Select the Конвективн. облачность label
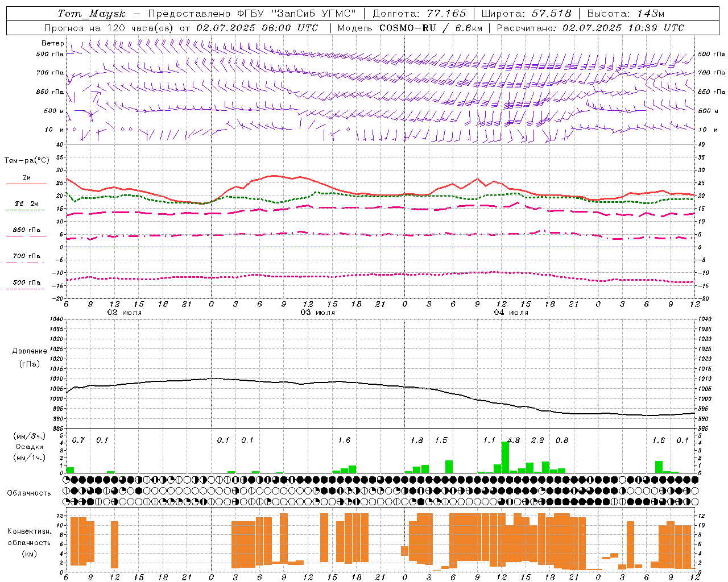The image size is (728, 582). tap(29, 537)
